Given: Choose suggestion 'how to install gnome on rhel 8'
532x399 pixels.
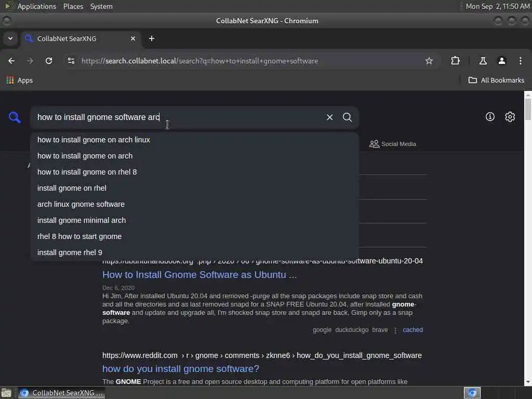Looking at the screenshot, I should coord(194,172).
